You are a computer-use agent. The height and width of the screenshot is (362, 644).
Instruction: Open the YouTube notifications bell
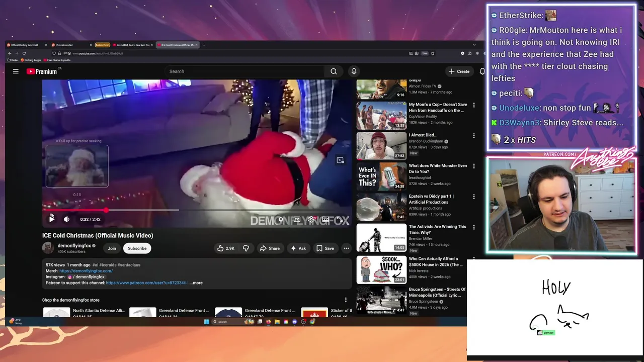pyautogui.click(x=482, y=71)
